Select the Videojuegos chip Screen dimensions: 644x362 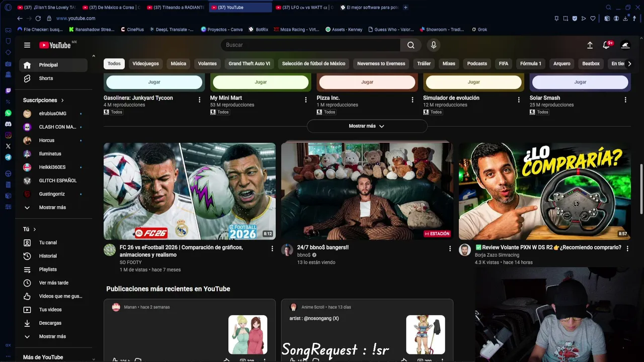pyautogui.click(x=145, y=64)
